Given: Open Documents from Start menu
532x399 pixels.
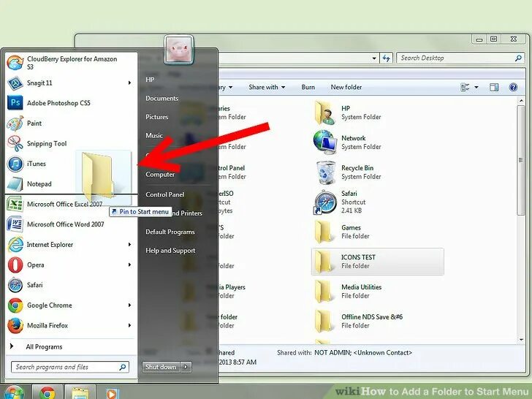Looking at the screenshot, I should pyautogui.click(x=161, y=99).
